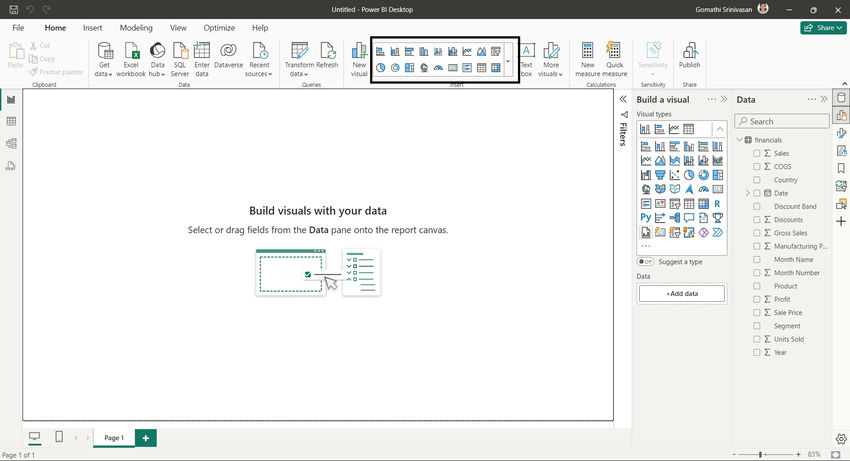Choose the Decomposition tree visual
Image resolution: width=850 pixels, height=461 pixels.
click(674, 217)
